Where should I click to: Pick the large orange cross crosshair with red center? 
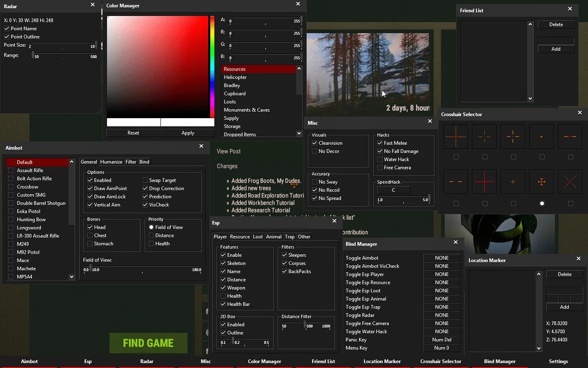point(456,137)
